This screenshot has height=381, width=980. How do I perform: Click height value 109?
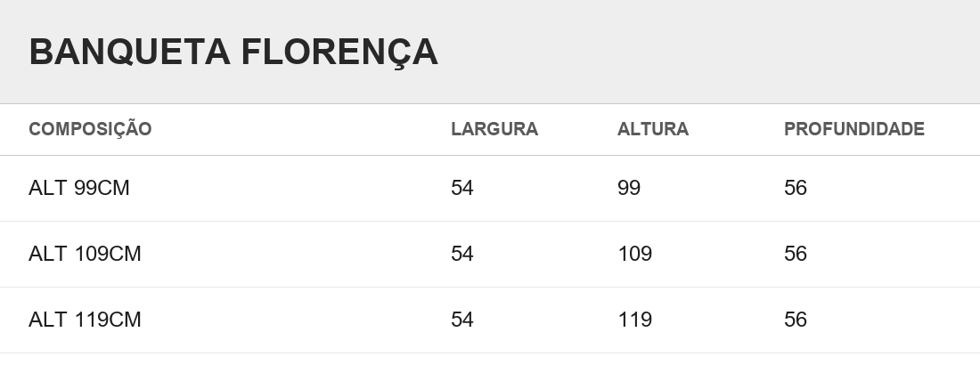[x=635, y=254]
